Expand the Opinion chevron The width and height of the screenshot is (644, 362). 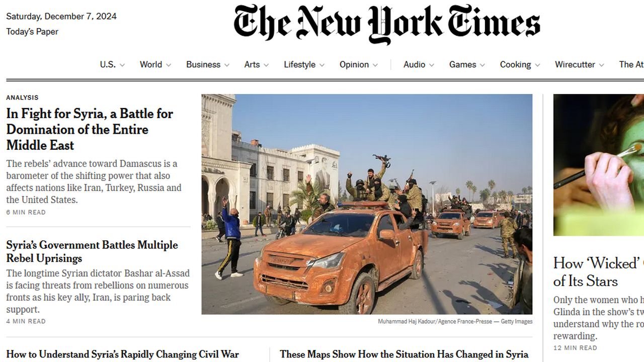click(375, 65)
